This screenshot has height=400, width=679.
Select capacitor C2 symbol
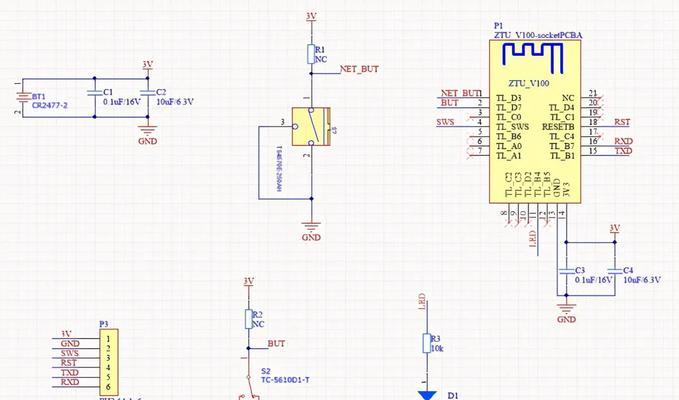[x=148, y=92]
